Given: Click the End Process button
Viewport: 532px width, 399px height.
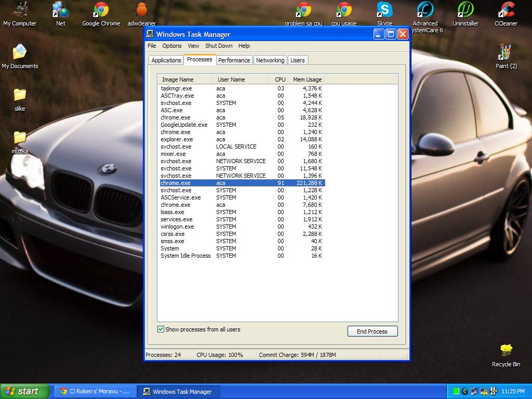Looking at the screenshot, I should coord(372,331).
